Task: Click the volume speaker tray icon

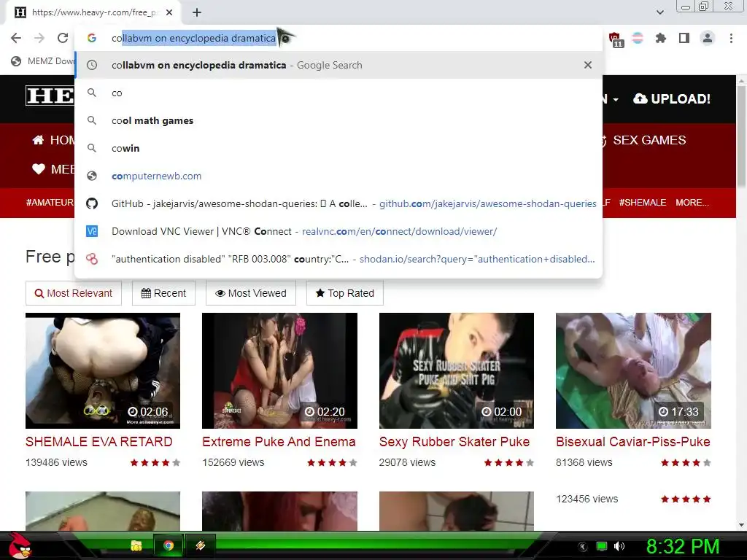Action: [x=619, y=546]
